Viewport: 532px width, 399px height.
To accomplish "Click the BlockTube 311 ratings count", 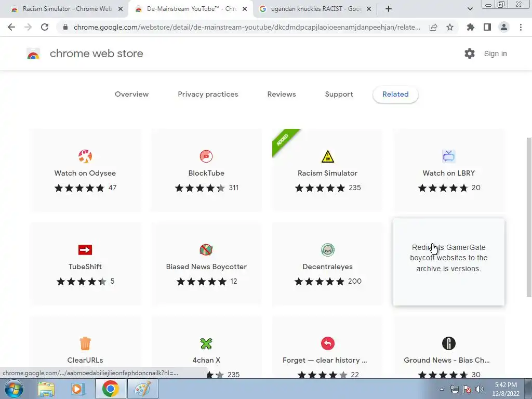I will 234,188.
